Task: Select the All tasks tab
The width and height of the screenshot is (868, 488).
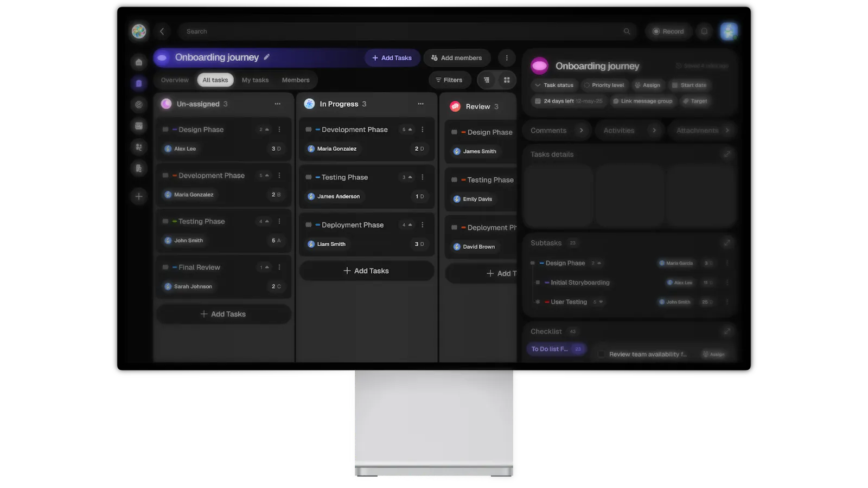Action: point(215,80)
